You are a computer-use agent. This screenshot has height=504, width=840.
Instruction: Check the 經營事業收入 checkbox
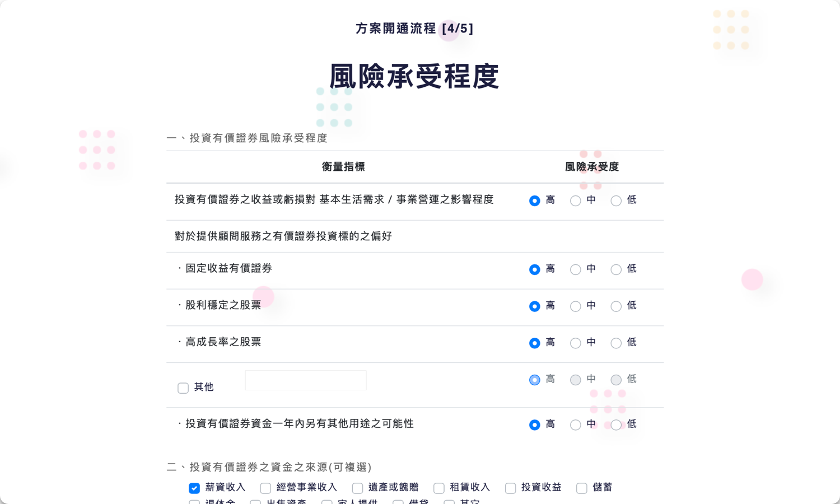[x=265, y=488]
